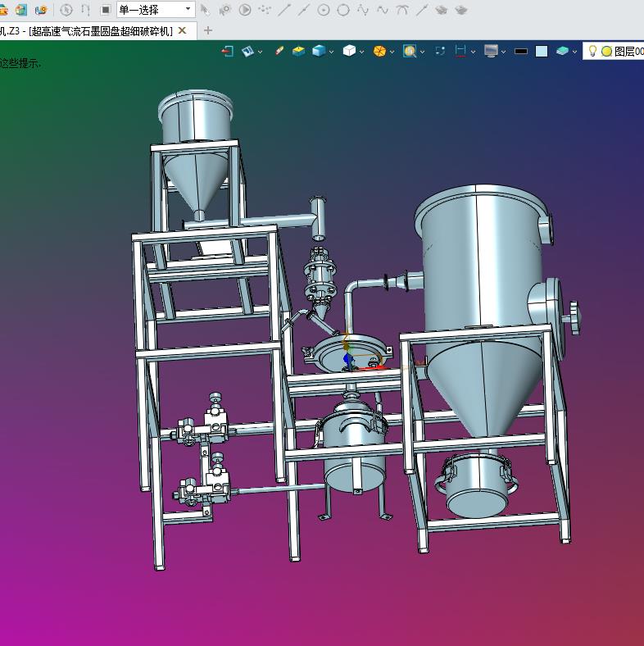
Task: Click the orange faceted sphere icon
Action: 379,51
